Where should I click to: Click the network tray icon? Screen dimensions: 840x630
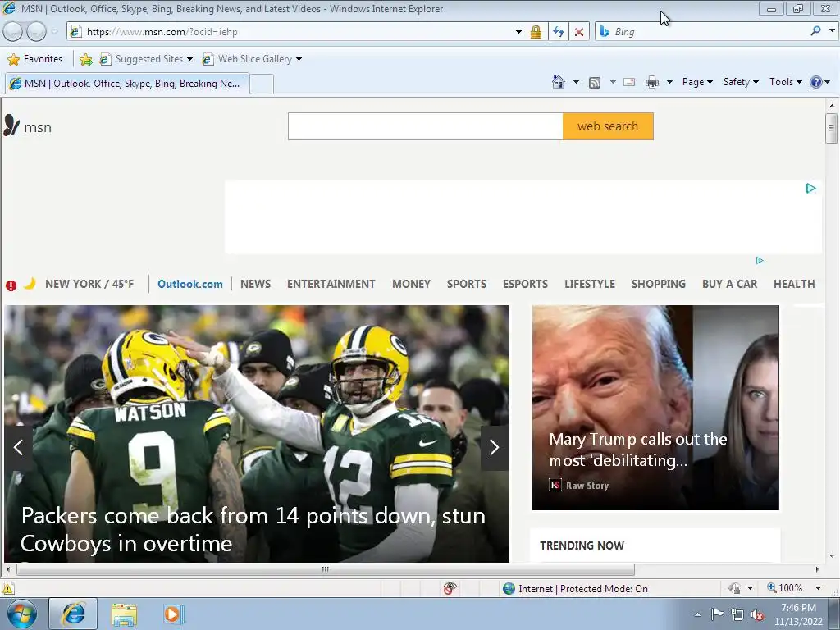click(737, 614)
